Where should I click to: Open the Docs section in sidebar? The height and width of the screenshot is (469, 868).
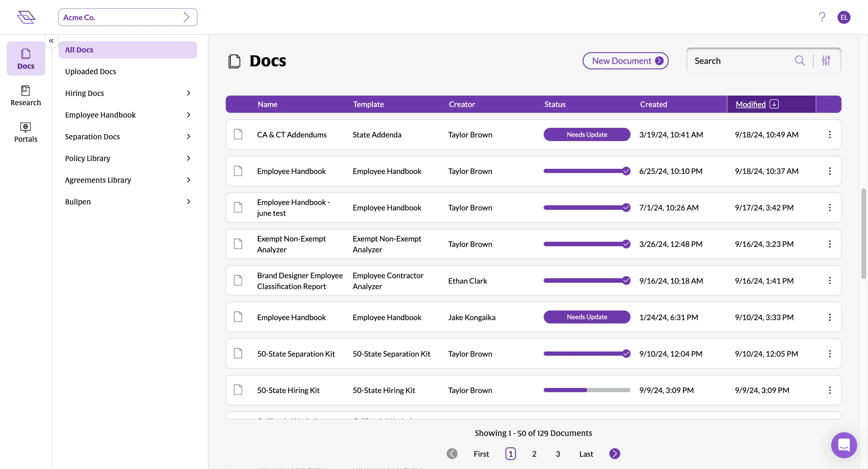pos(26,58)
